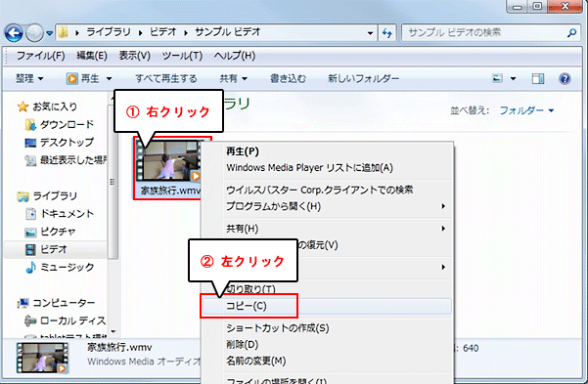Open help with the question mark icon
The image size is (588, 384).
point(565,79)
